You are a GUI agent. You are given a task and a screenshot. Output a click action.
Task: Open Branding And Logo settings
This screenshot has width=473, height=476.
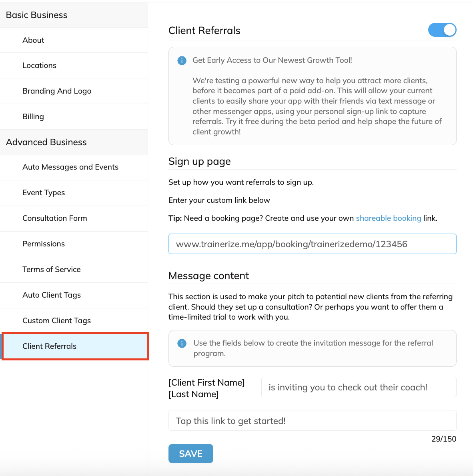click(57, 91)
